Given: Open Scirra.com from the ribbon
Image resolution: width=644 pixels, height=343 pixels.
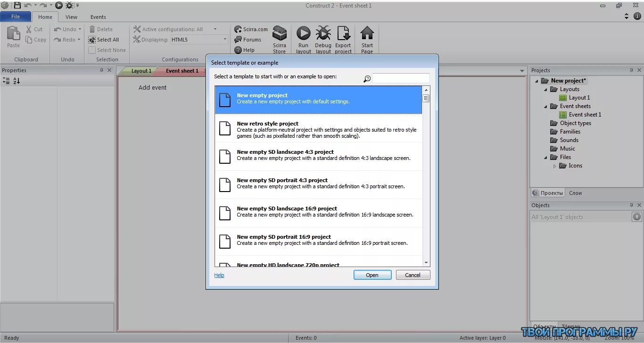Looking at the screenshot, I should [251, 29].
